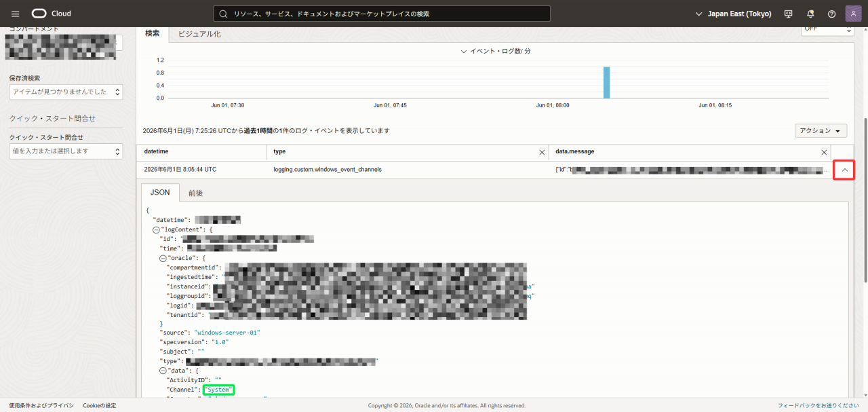Switch to the 検索 tab
This screenshot has width=868, height=412.
(153, 33)
